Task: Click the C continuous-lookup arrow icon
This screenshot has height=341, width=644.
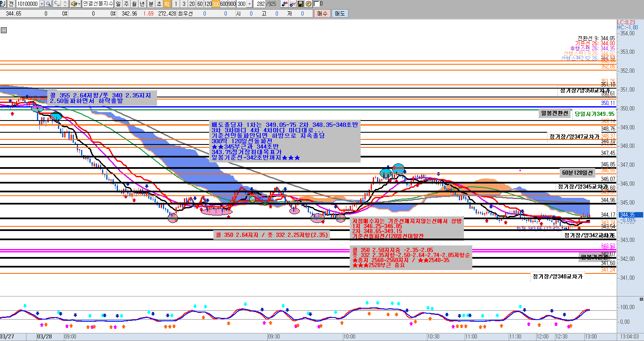Action: [x=57, y=4]
